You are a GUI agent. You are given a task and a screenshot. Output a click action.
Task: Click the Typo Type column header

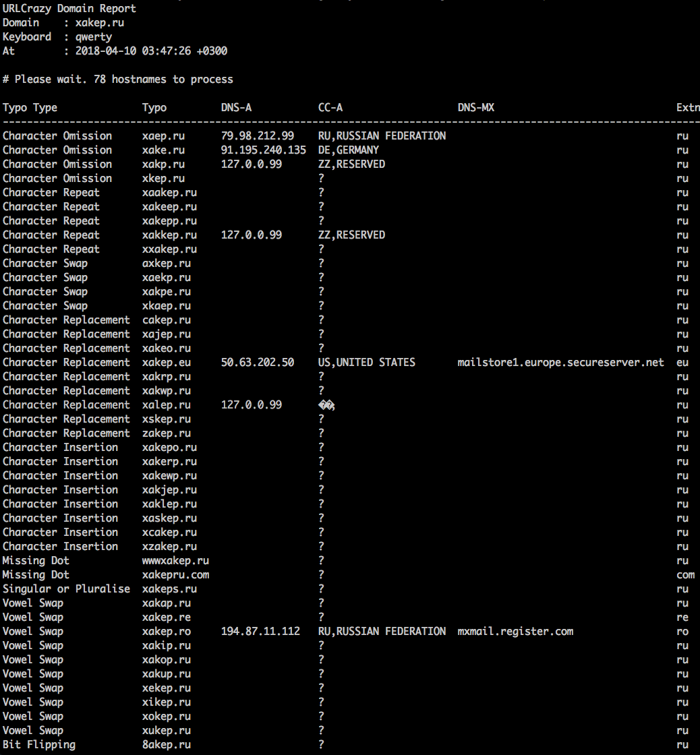point(30,107)
